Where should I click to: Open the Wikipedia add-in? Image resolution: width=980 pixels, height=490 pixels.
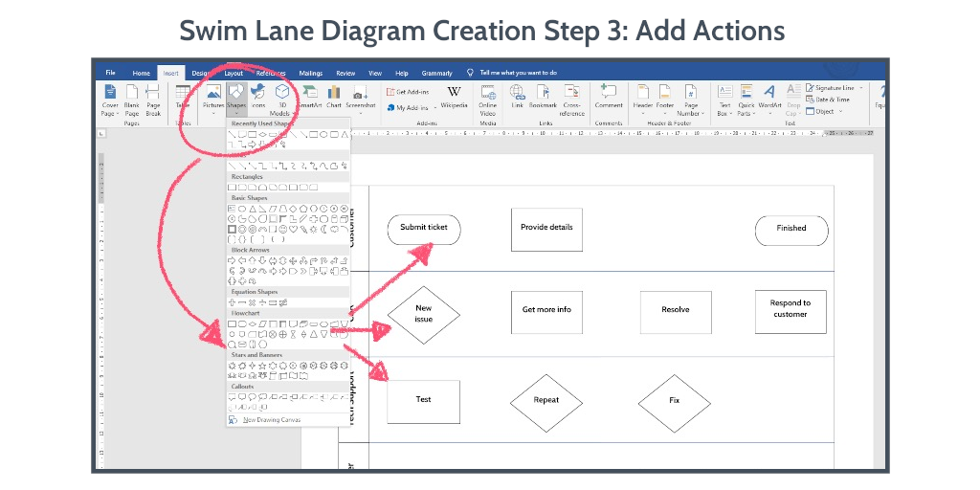(454, 97)
